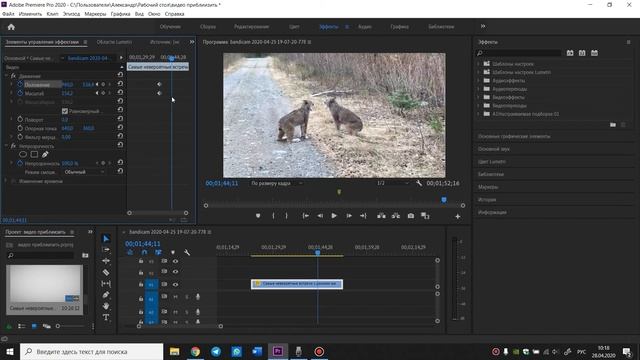Toggle Rotation animation stopwatch
Viewport: 640px width, 360px height.
[x=20, y=120]
